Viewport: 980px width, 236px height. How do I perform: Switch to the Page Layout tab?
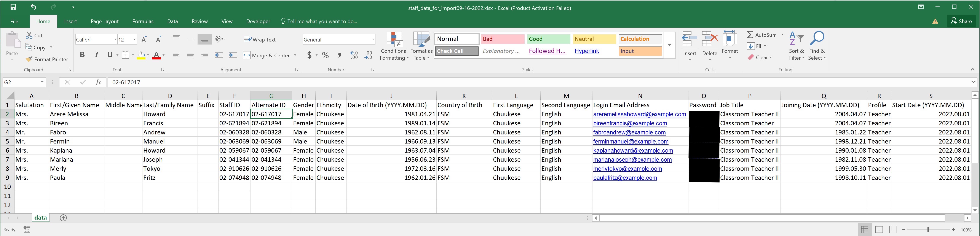105,21
